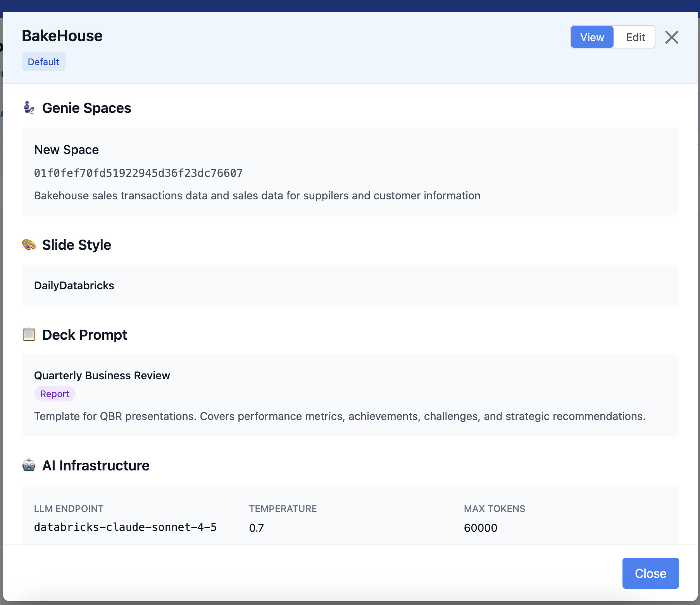Click the BakeHouse profile title

coord(62,36)
